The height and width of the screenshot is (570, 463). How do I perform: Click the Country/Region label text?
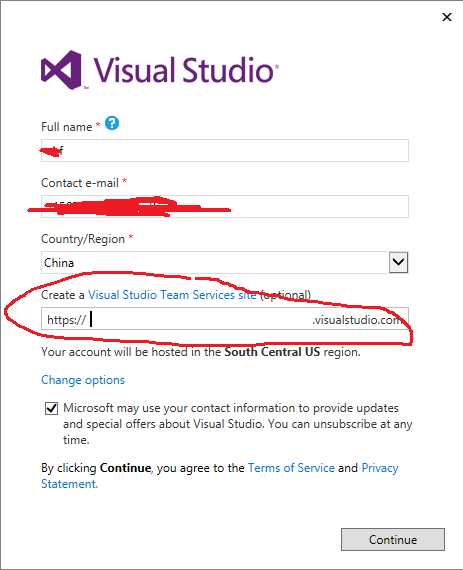click(83, 239)
